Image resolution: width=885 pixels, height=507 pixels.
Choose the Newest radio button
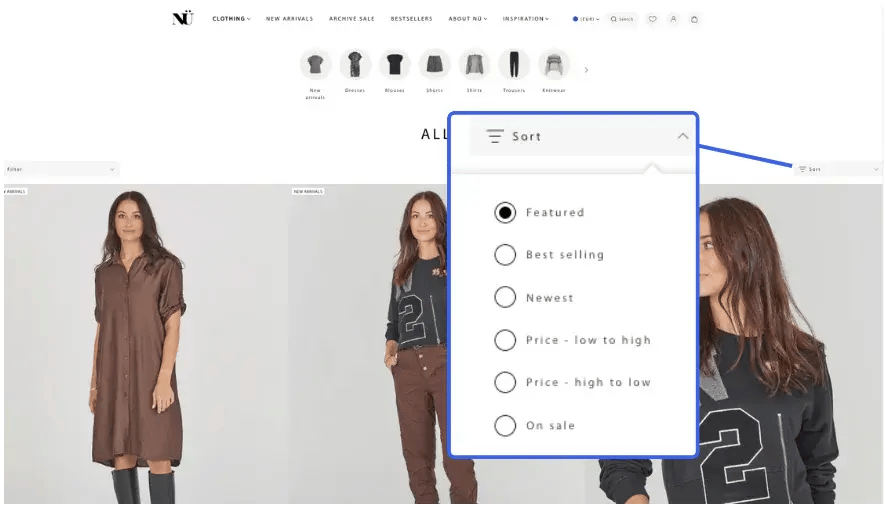505,298
